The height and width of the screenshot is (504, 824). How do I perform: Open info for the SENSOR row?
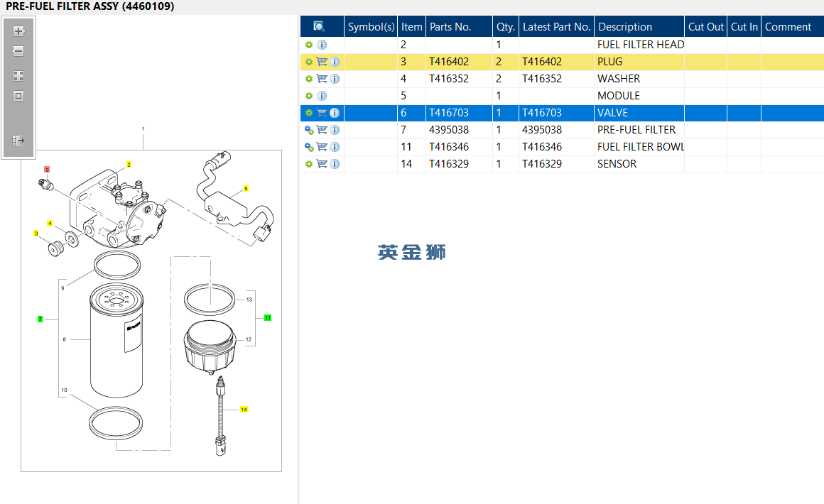[335, 164]
